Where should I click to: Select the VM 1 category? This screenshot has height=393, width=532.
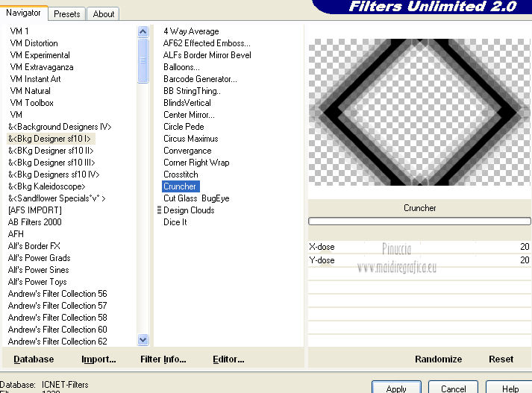tap(19, 31)
